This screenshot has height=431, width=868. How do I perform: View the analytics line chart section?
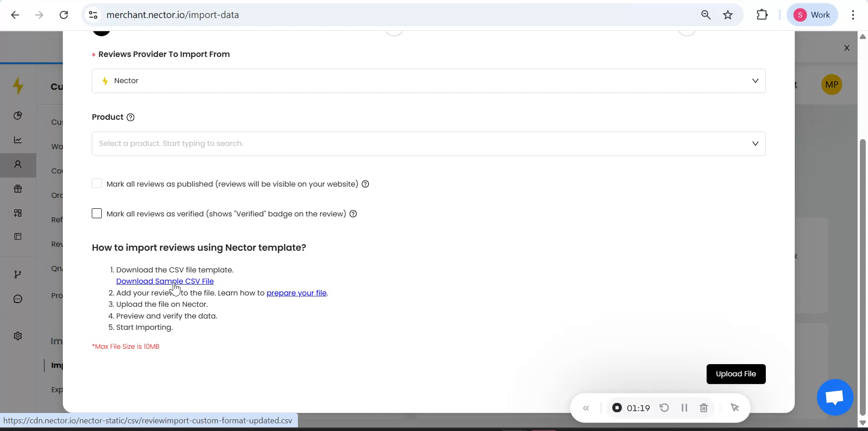coord(18,140)
